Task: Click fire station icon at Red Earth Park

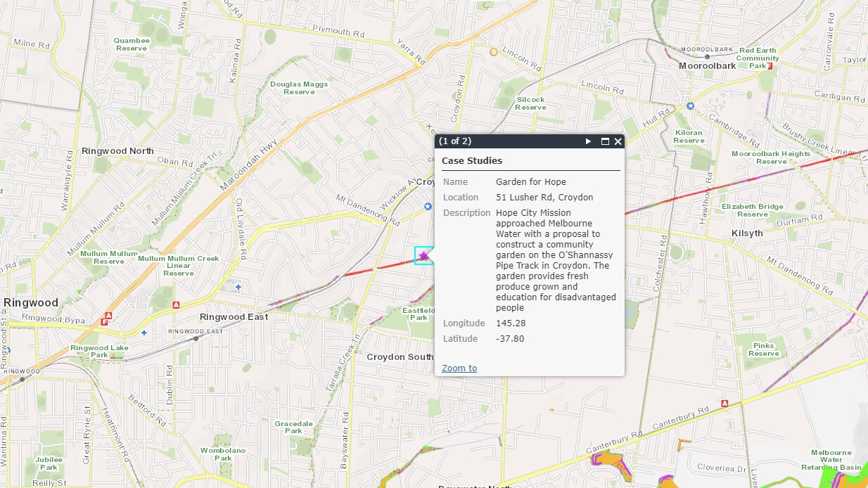Action: pyautogui.click(x=770, y=66)
